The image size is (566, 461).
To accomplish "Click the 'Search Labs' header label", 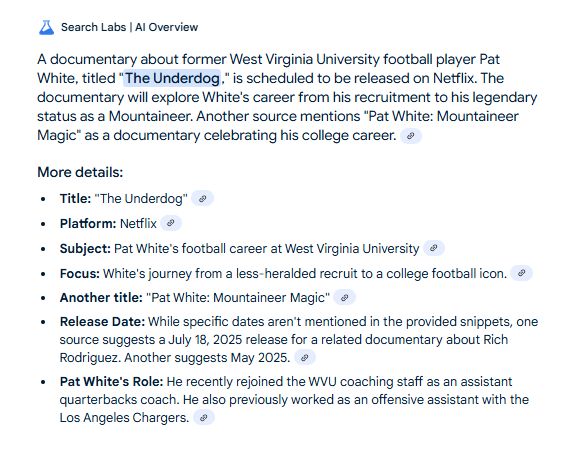I will point(93,27).
